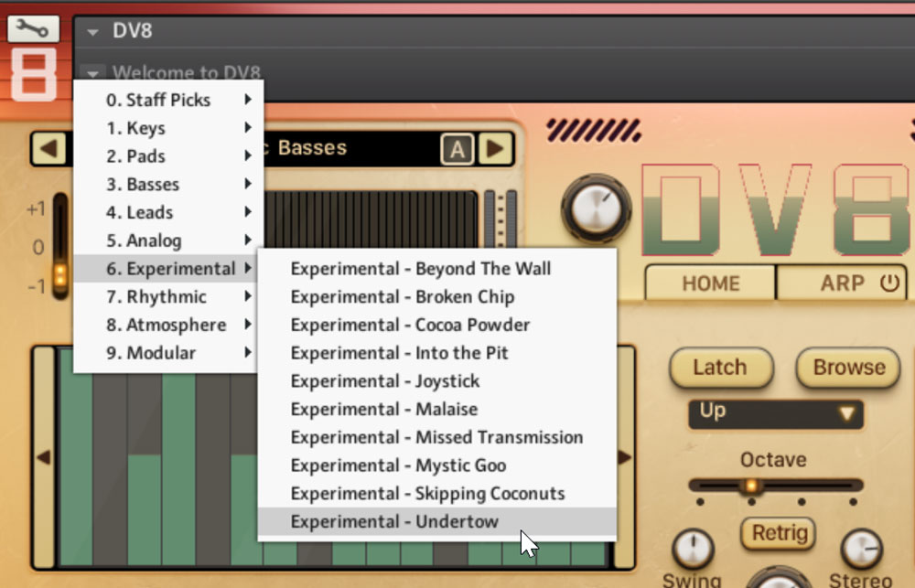Open the Welcome to DV8 preset dropdown
This screenshot has height=588, width=915.
point(92,73)
